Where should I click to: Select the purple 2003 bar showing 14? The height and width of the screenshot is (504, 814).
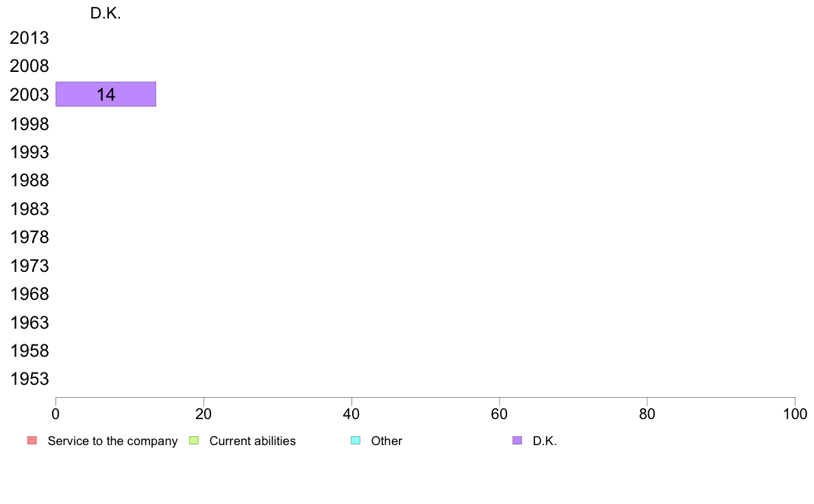point(106,94)
